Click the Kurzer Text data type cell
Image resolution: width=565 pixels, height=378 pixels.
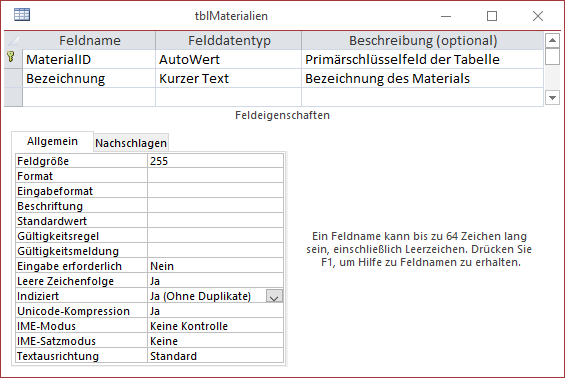click(x=228, y=78)
